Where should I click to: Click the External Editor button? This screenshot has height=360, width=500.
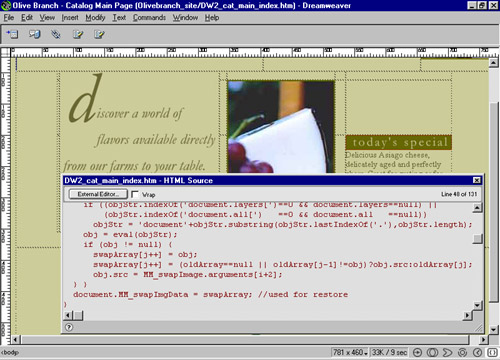pyautogui.click(x=98, y=194)
